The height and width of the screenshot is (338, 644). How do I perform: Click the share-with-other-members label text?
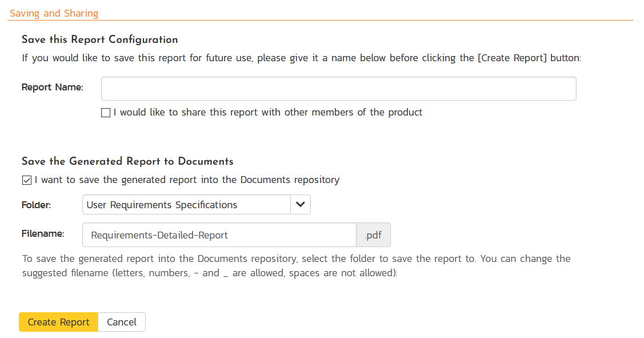click(267, 112)
